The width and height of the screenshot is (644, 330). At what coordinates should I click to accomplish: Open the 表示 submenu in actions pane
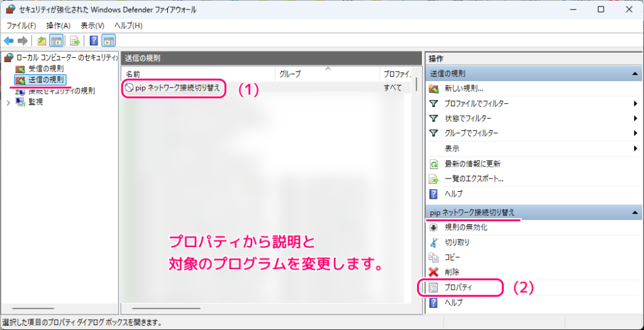pos(533,148)
